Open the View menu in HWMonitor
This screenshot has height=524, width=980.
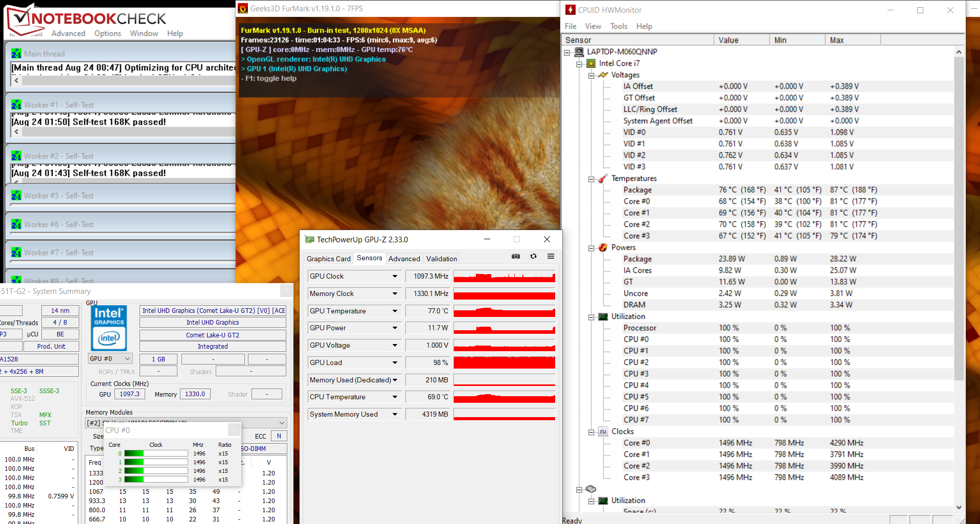[593, 26]
